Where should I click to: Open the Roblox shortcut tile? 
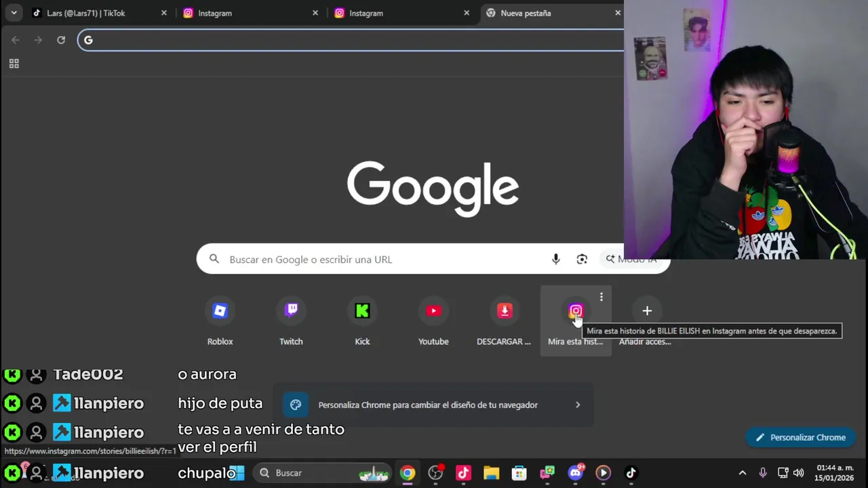pyautogui.click(x=220, y=321)
